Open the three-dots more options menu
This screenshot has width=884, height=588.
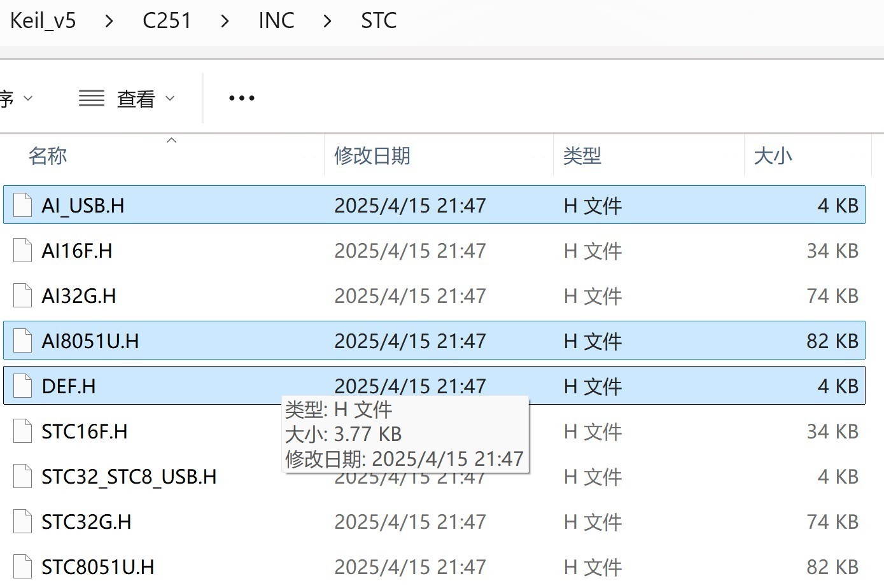pos(242,98)
